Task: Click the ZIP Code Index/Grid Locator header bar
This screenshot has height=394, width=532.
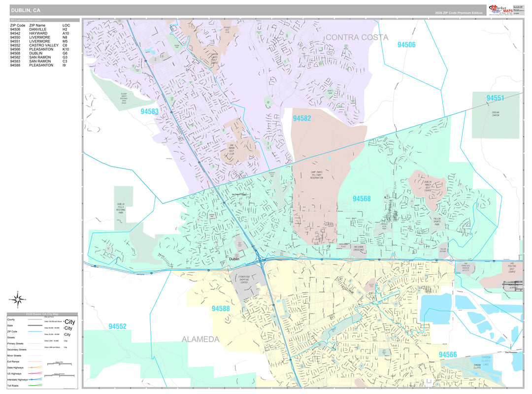Action: coord(44,20)
